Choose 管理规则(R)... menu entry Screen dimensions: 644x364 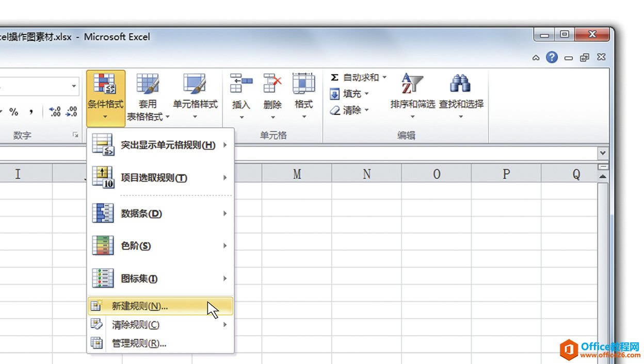[160, 343]
